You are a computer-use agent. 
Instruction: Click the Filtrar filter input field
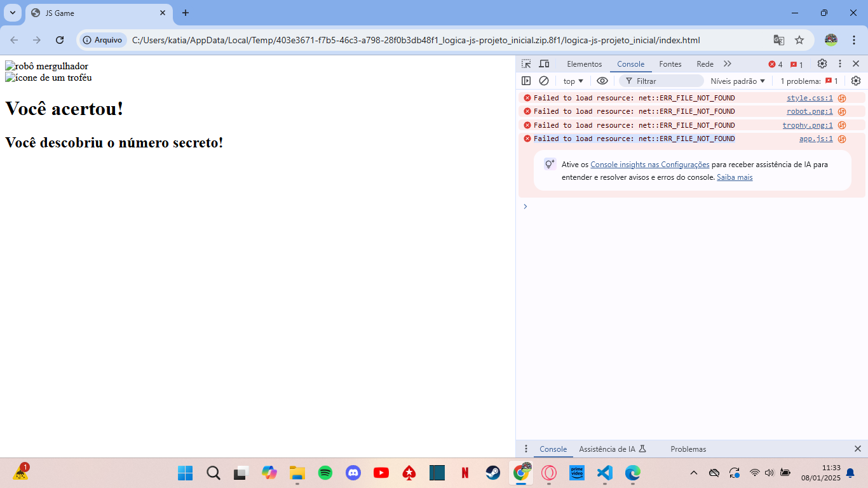pos(661,81)
